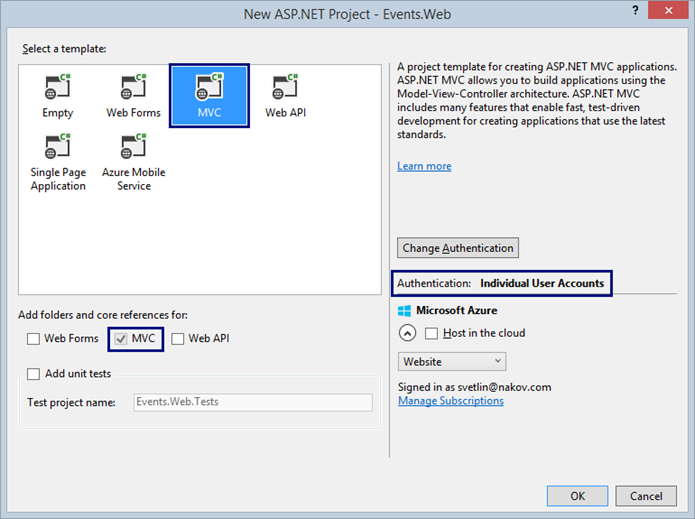Click the Microsoft Azure logo icon
Viewport: 695px width, 519px height.
[x=404, y=311]
